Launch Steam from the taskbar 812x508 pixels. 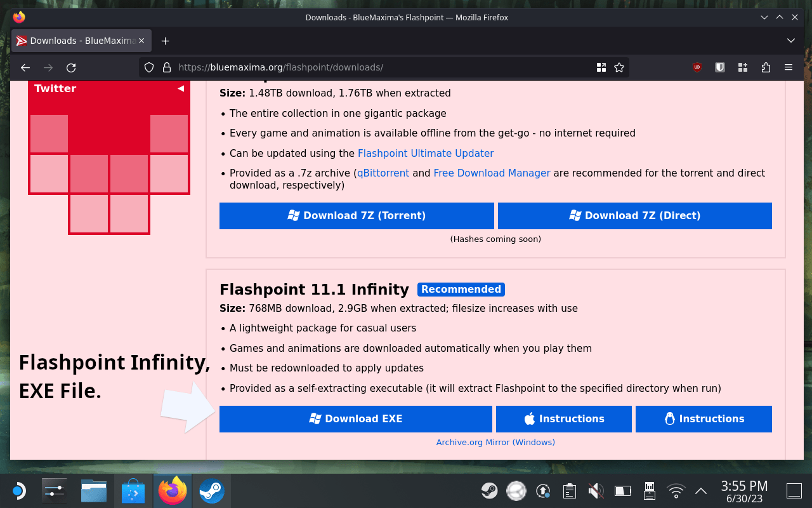tap(212, 490)
